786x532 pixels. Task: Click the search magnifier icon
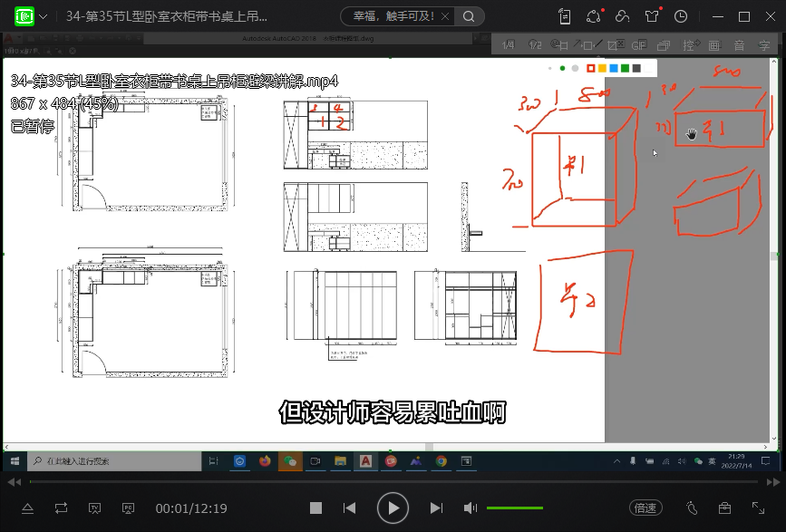click(x=469, y=16)
